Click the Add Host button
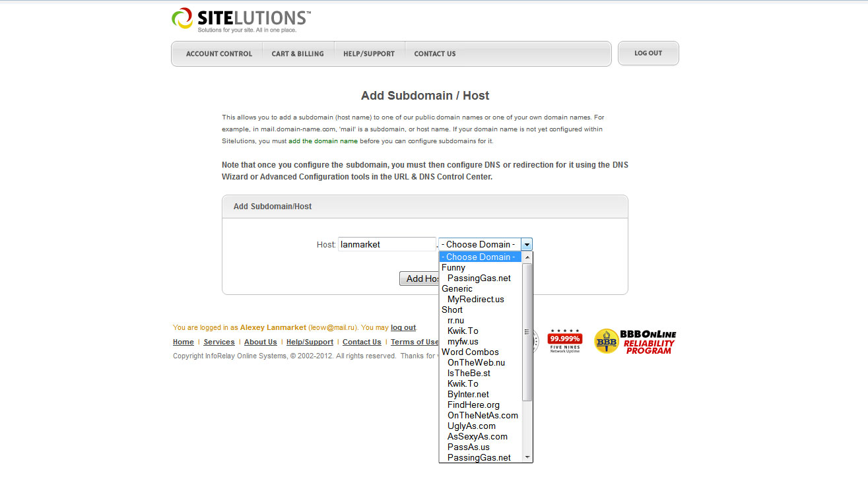The height and width of the screenshot is (487, 868). (x=420, y=278)
